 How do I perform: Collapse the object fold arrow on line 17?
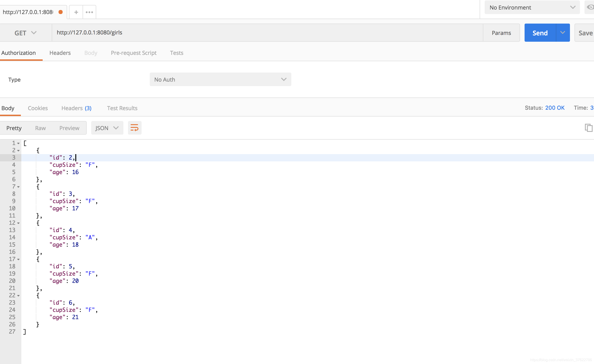[x=18, y=260]
